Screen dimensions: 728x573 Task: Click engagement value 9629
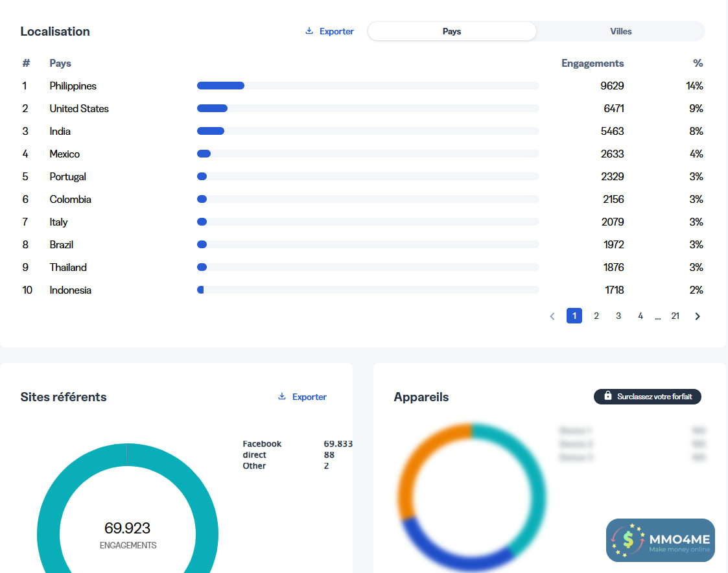pos(612,86)
